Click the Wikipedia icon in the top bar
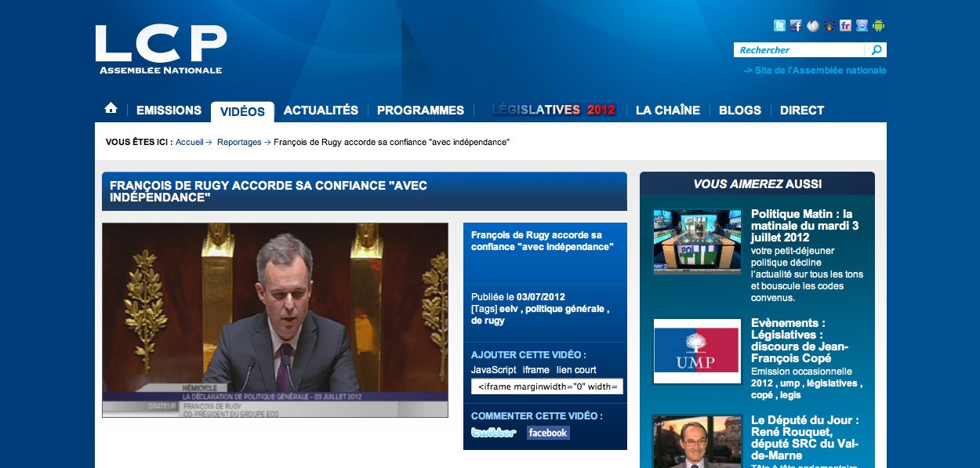Viewport: 980px width, 468px height. [x=812, y=25]
